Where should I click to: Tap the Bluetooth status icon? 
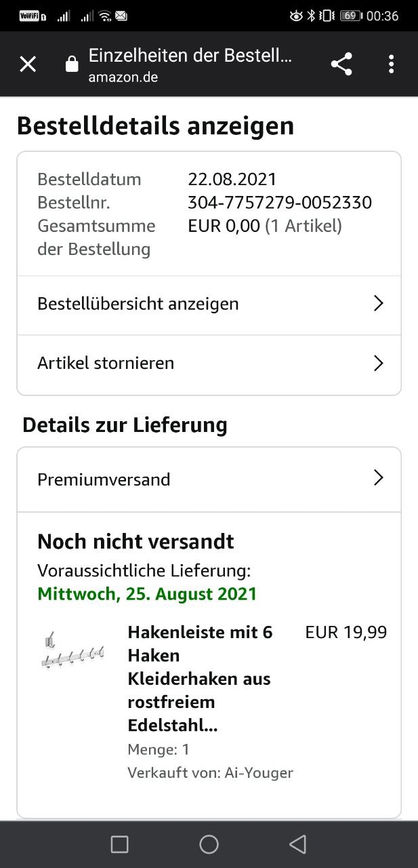coord(311,16)
